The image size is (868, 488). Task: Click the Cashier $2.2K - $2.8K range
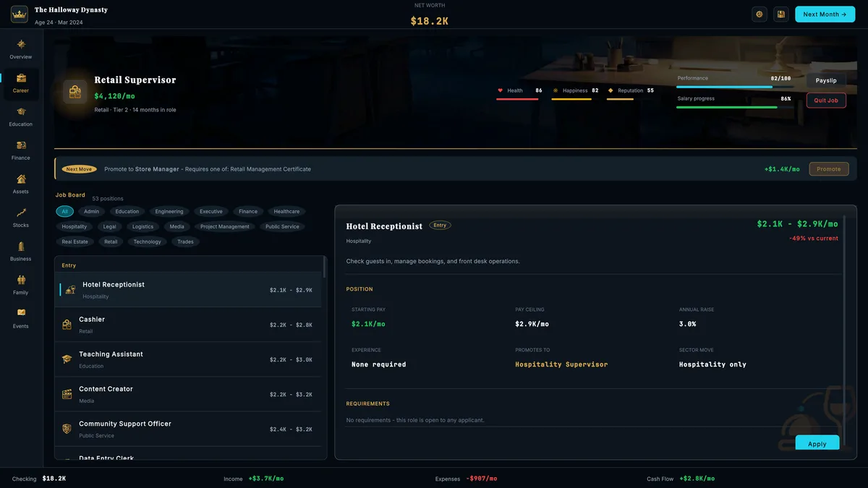291,325
